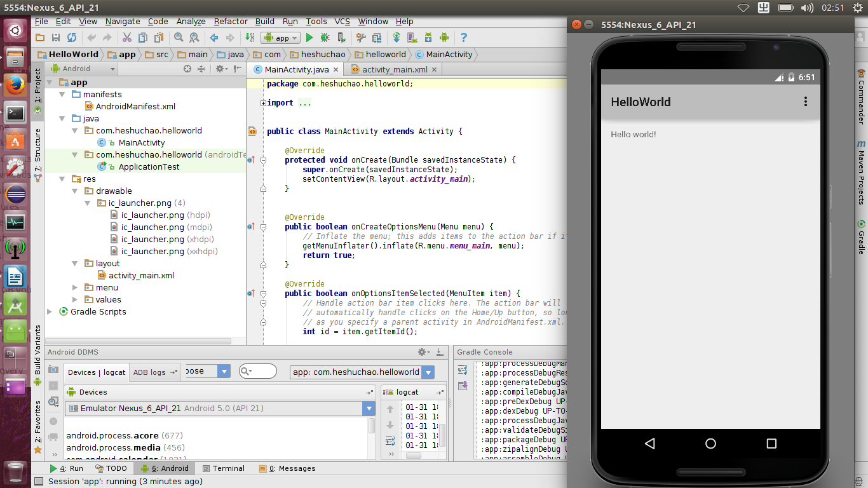The image size is (868, 488).
Task: Open the TODO tool window
Action: (111, 468)
